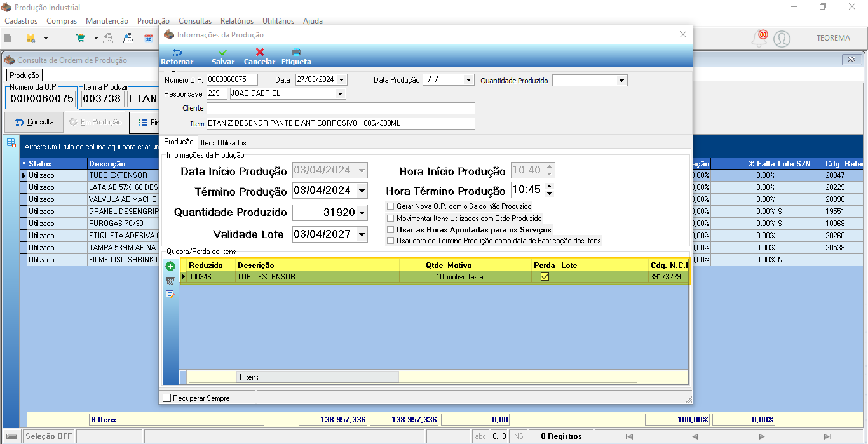Enable Gerar Nova O.P. com o Saldo checkbox
This screenshot has height=444, width=868.
click(x=391, y=206)
